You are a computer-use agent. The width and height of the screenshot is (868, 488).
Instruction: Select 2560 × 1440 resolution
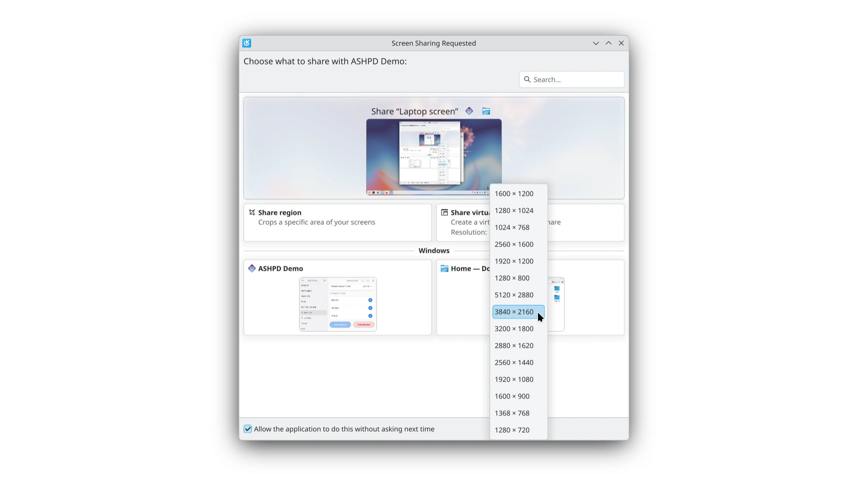[x=518, y=362]
